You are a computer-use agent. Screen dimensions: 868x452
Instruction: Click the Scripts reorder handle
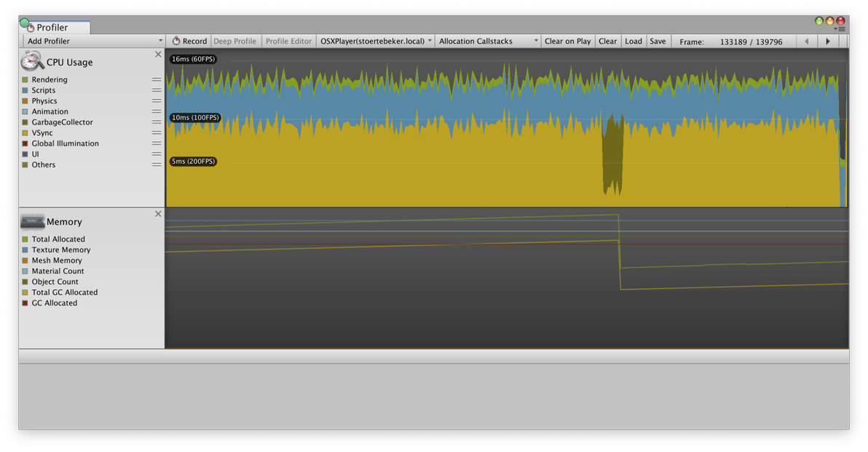pyautogui.click(x=157, y=90)
